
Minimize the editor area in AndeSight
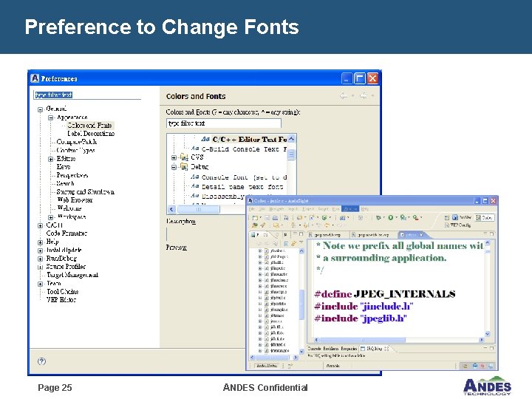(x=485, y=233)
